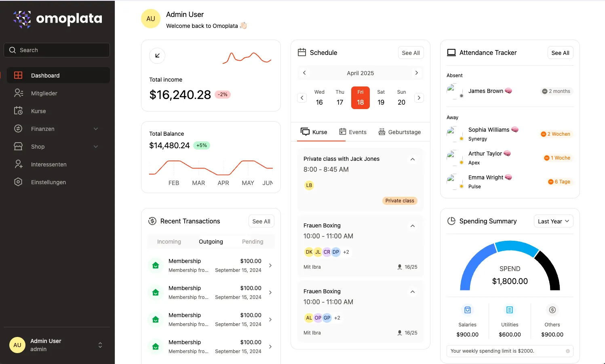Open the Last Year dropdown in Spending Summary

[x=553, y=221]
